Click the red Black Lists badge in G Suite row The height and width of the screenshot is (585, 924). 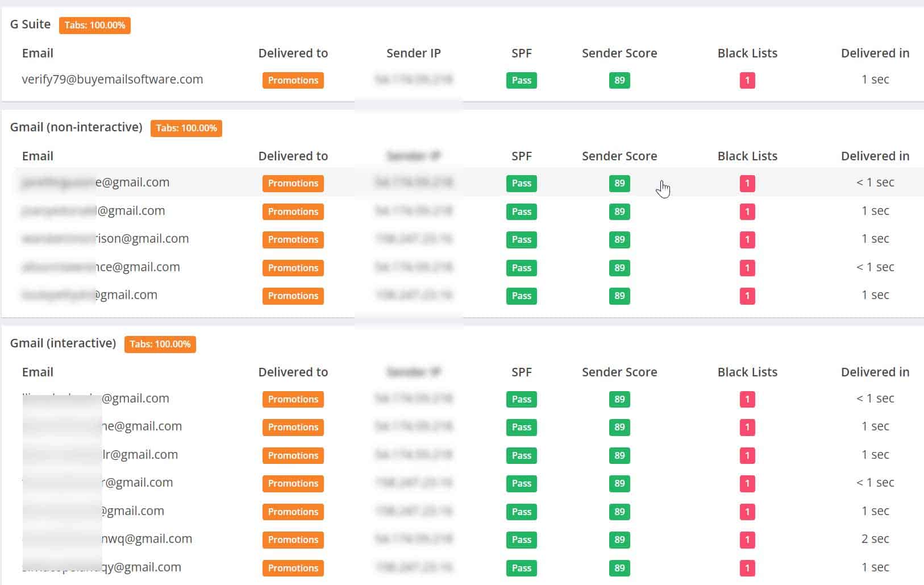coord(747,80)
